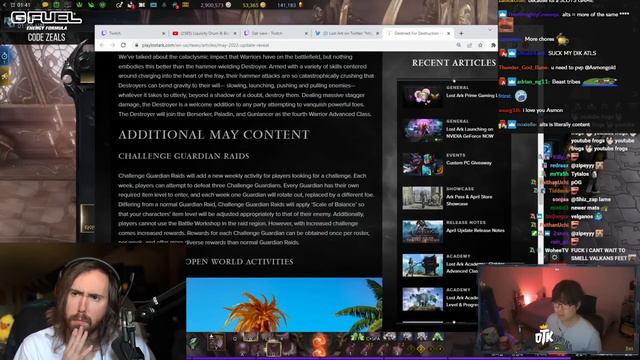
Task: Click the playlostark.com address bar URL
Action: point(205,45)
